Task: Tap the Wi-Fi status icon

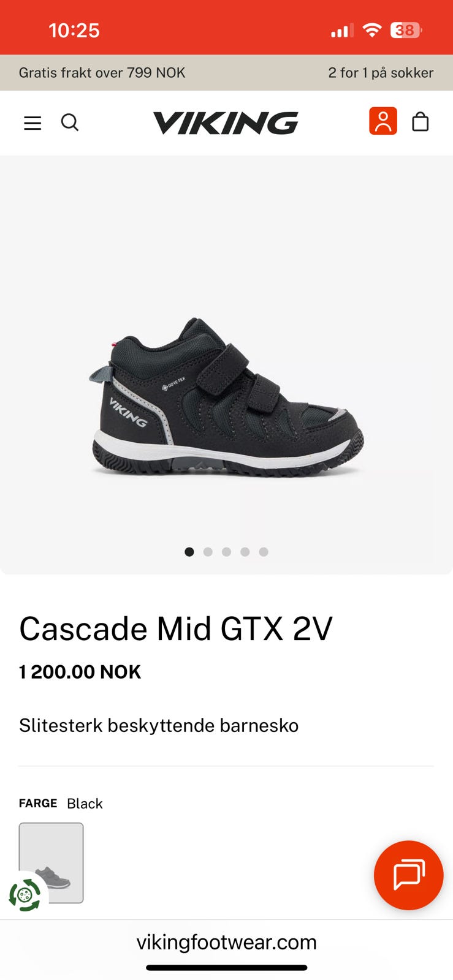Action: [371, 30]
